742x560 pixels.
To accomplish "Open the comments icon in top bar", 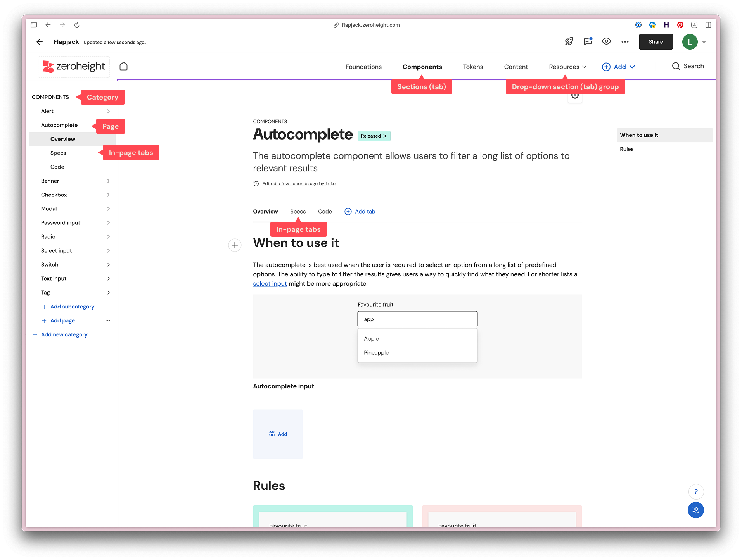I will point(588,41).
